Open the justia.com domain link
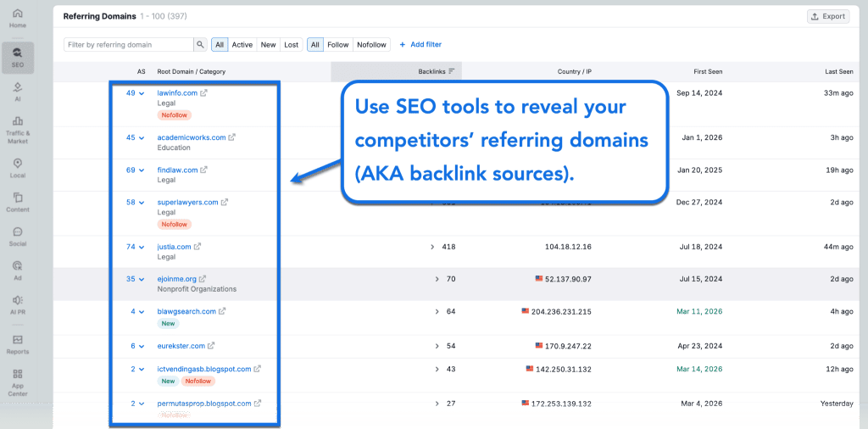This screenshot has height=429, width=868. click(x=174, y=247)
